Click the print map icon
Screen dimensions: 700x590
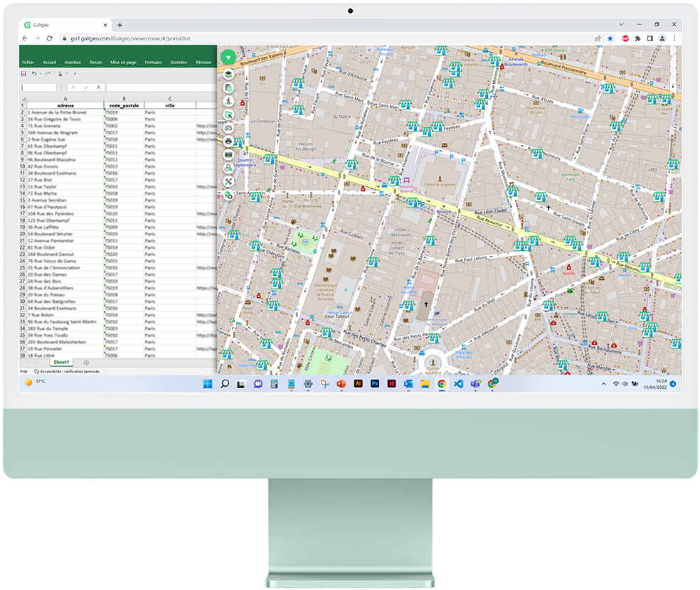[228, 141]
